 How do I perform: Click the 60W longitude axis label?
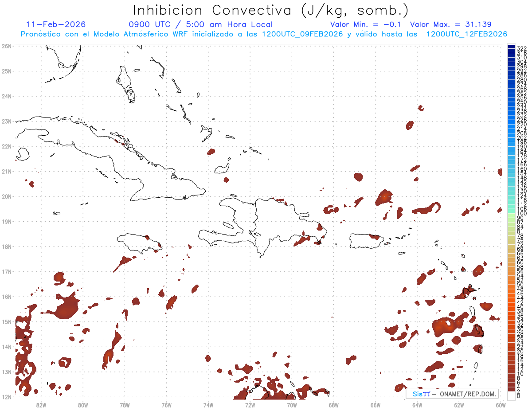(x=501, y=405)
